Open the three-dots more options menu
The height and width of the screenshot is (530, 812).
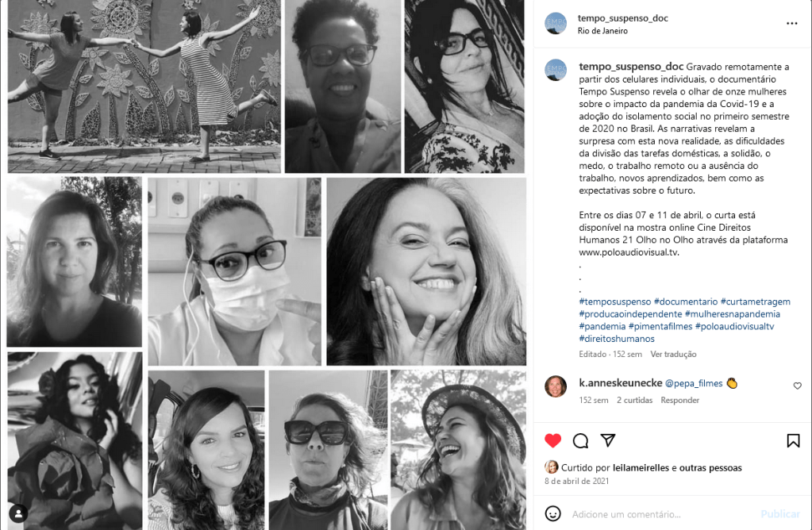point(792,23)
